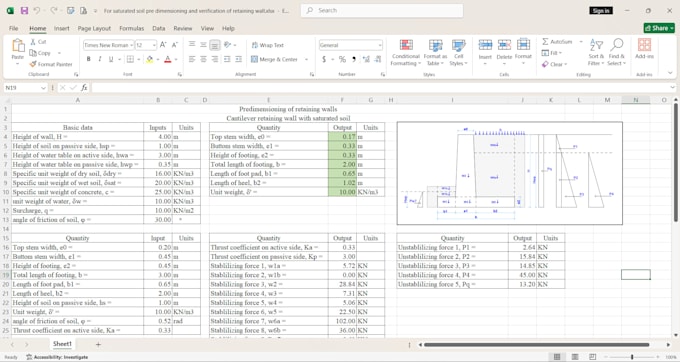Open the Review ribbon tab
680x362 pixels.
[x=183, y=28]
